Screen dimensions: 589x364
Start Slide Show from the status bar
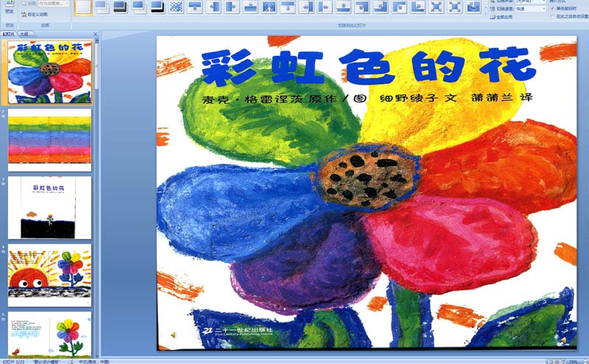563,362
